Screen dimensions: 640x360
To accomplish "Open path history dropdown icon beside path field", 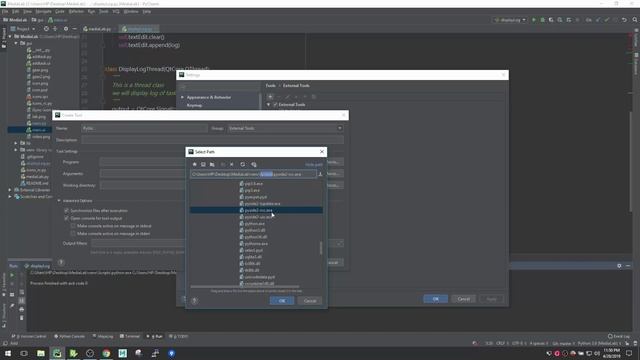I will tap(320, 174).
